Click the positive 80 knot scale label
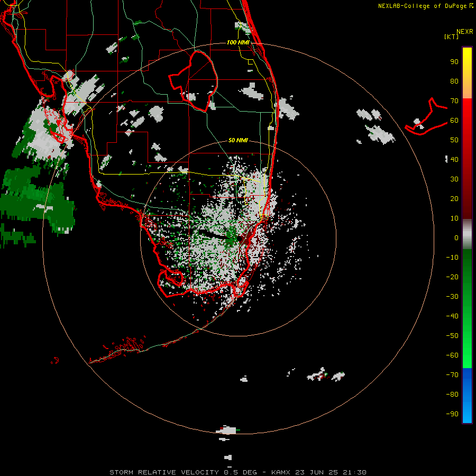Image resolution: width=476 pixels, height=476 pixels. [x=454, y=81]
